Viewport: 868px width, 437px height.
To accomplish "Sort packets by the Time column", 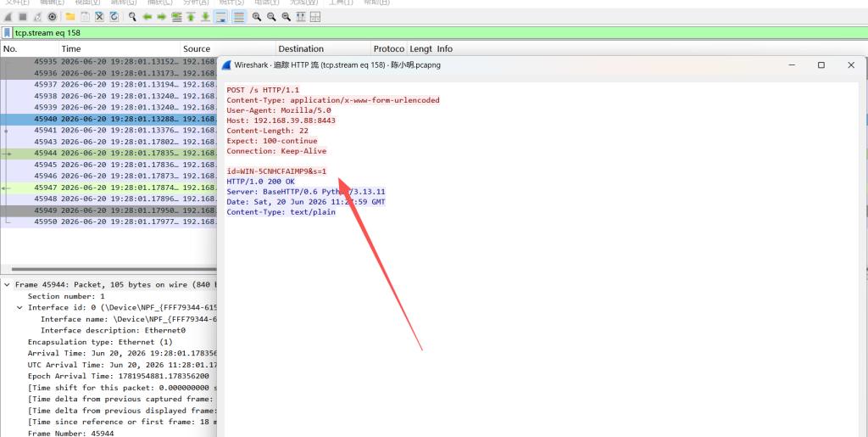I will point(119,48).
